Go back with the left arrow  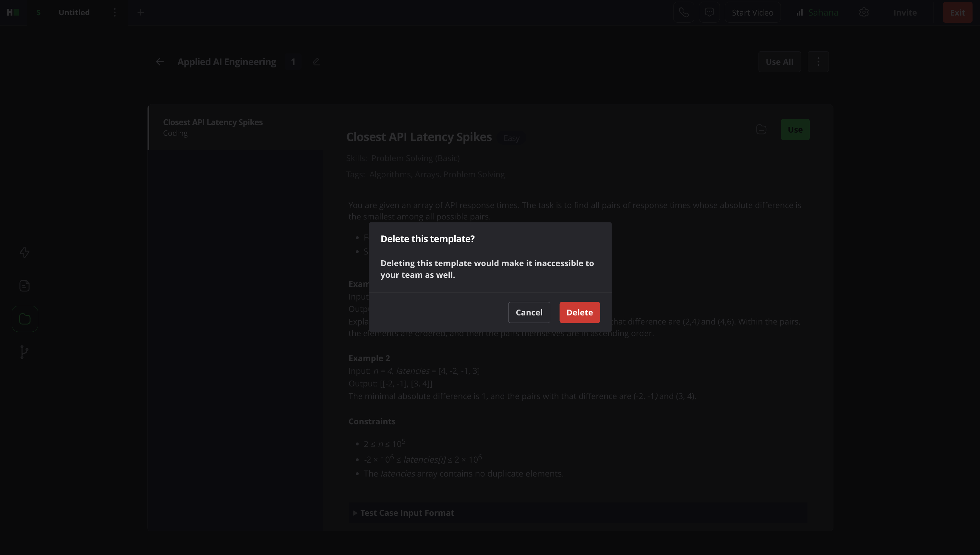160,62
